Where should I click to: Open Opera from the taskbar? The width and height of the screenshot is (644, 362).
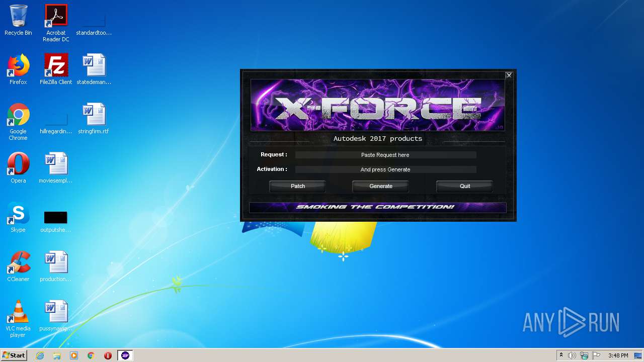(x=108, y=355)
